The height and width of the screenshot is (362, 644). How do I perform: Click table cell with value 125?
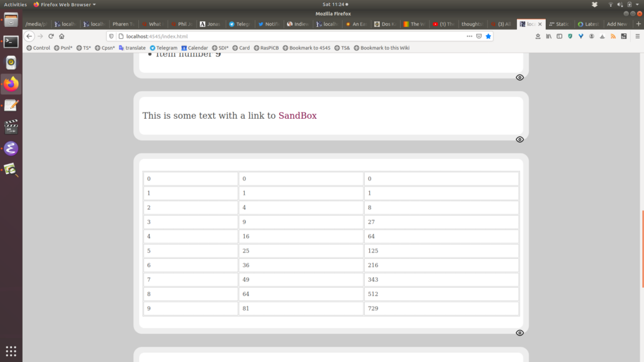click(x=441, y=251)
